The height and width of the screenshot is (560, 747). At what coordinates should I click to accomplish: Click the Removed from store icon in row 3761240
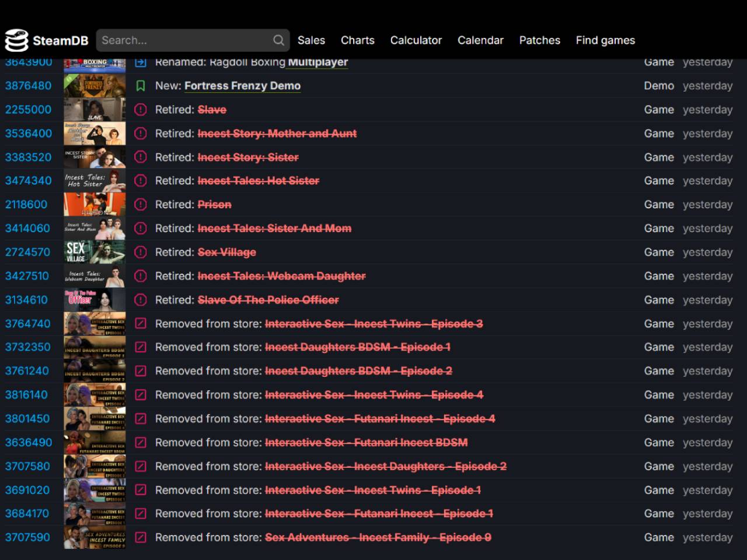coord(141,371)
